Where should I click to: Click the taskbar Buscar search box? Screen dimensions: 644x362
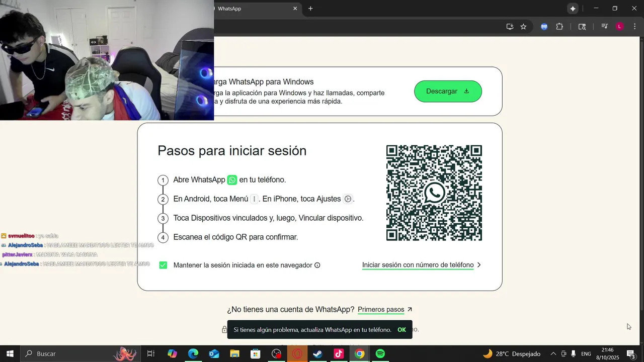[x=80, y=354]
